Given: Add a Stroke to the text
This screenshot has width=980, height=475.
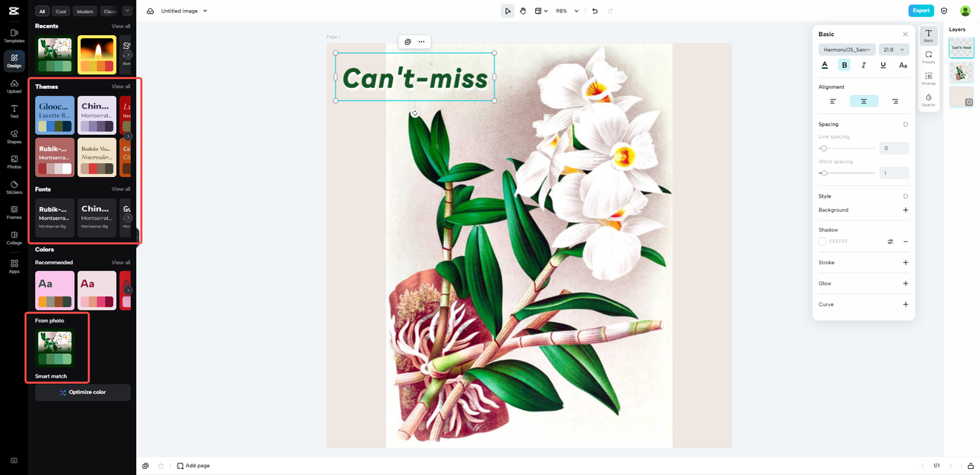Looking at the screenshot, I should tap(906, 263).
